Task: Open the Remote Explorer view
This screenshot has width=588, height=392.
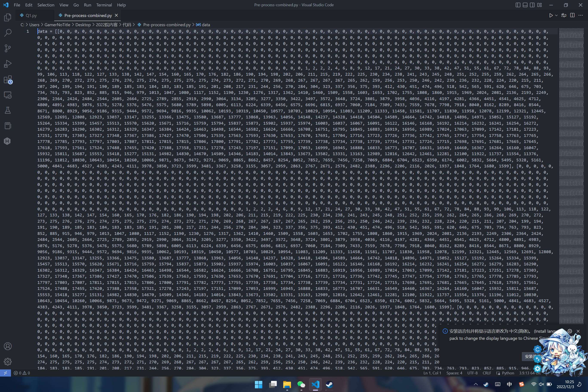Action: click(x=8, y=95)
